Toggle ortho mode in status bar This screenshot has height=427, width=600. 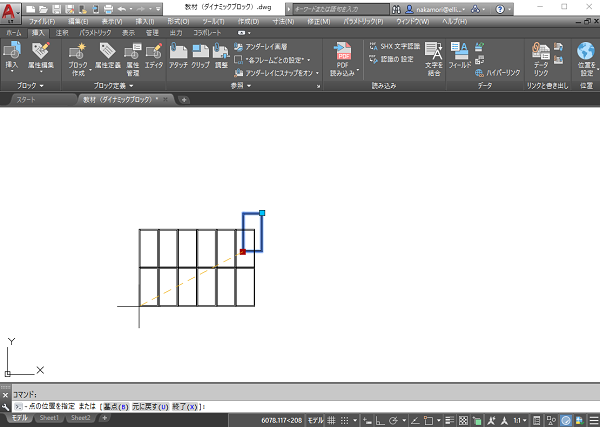[x=380, y=420]
